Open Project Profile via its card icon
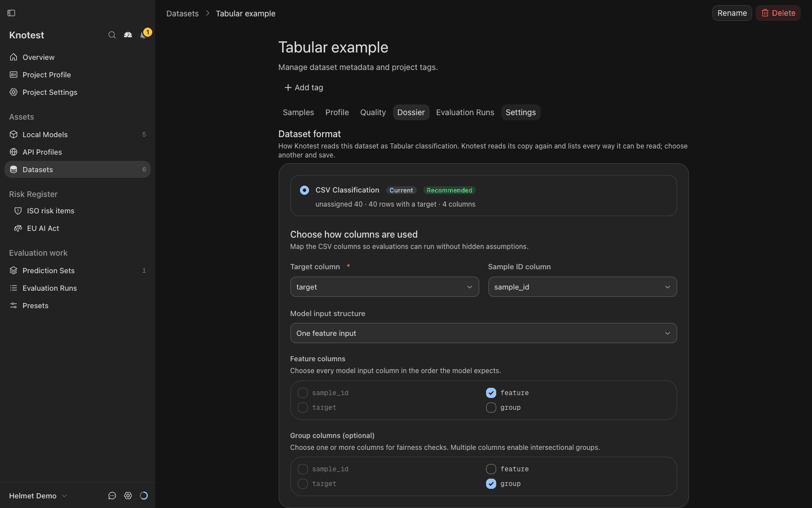This screenshot has height=508, width=812. 14,75
